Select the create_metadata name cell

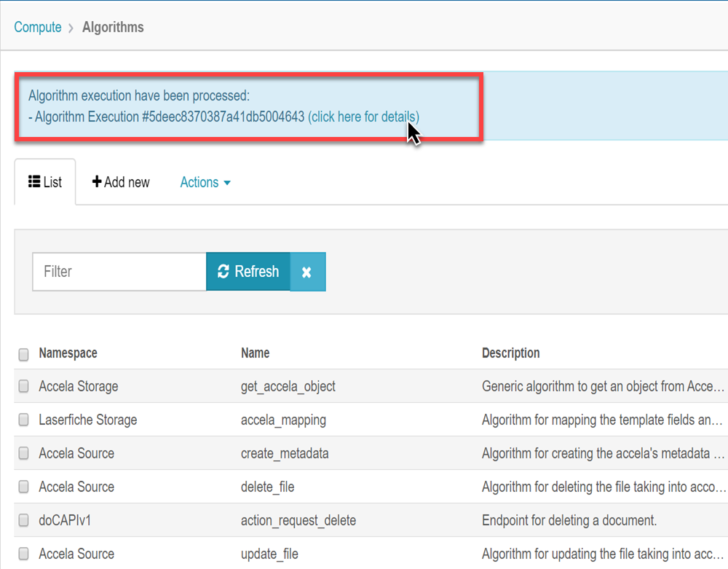click(285, 453)
